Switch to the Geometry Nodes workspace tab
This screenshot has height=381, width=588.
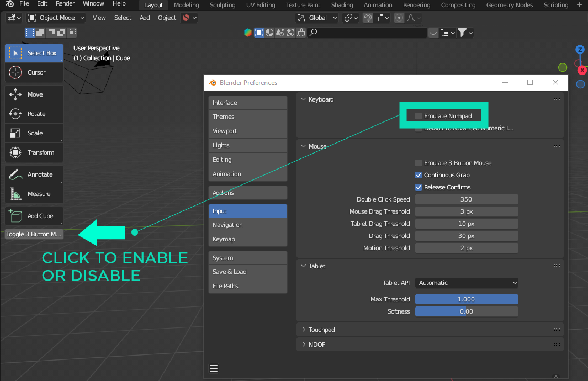pyautogui.click(x=510, y=5)
